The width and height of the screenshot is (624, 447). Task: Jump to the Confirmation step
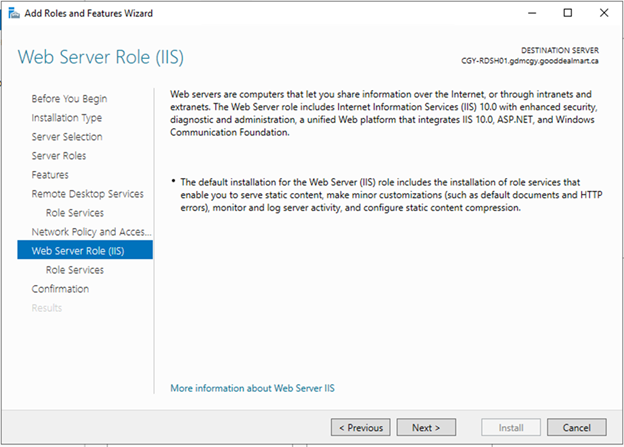tap(60, 289)
